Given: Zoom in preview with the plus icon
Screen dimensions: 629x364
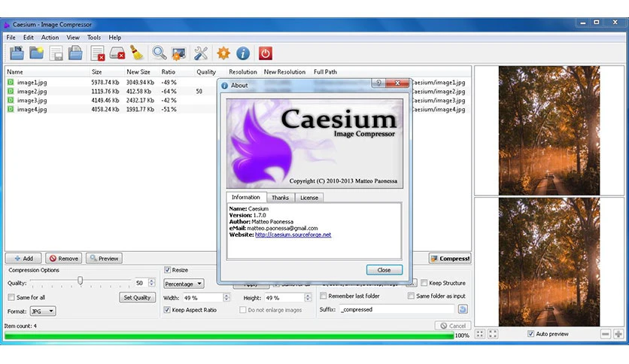Looking at the screenshot, I should [618, 334].
